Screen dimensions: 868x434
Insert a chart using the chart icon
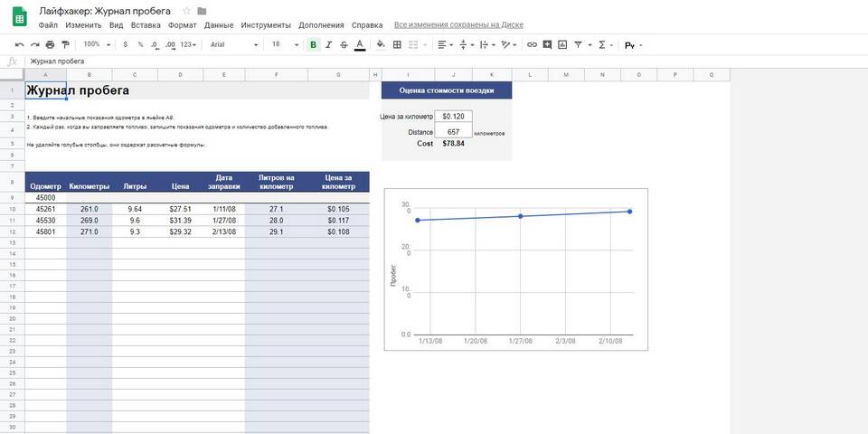pyautogui.click(x=562, y=43)
